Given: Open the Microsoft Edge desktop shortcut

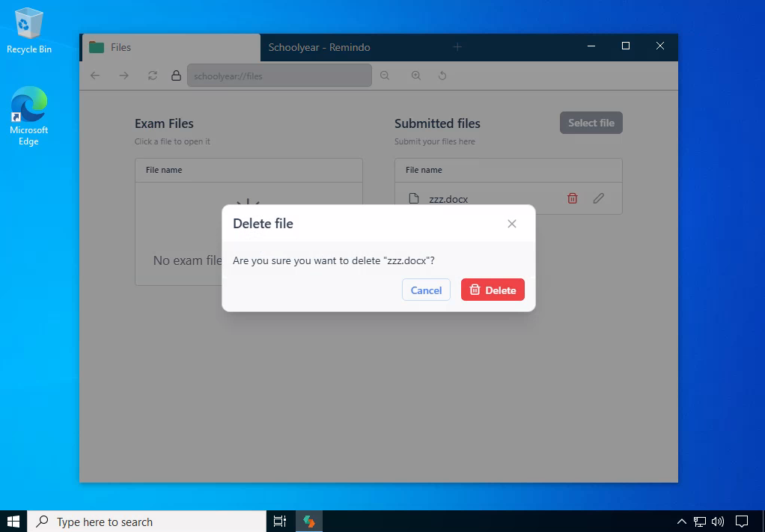Looking at the screenshot, I should (28, 116).
